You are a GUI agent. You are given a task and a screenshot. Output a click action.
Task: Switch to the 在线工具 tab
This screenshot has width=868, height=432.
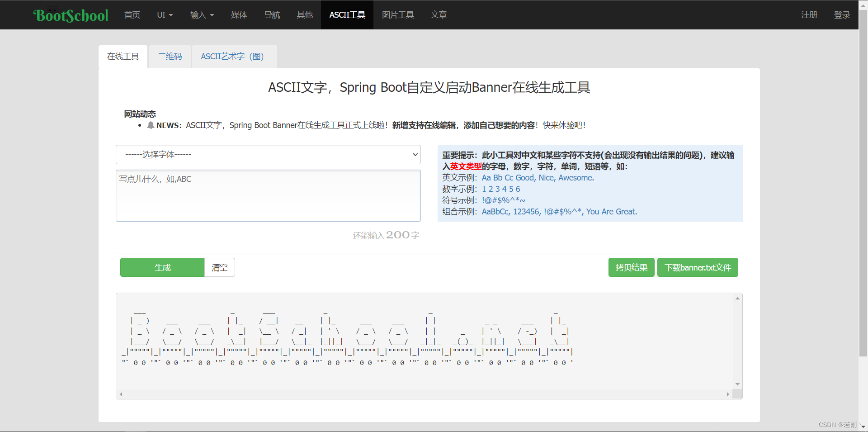coord(123,57)
